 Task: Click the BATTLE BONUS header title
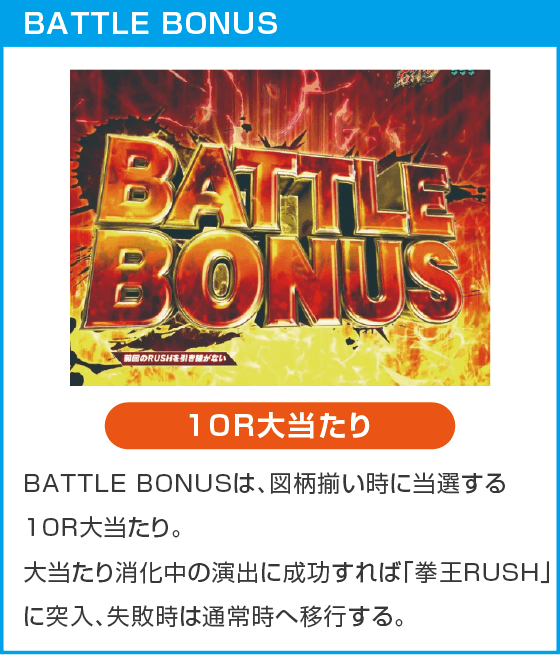pyautogui.click(x=151, y=23)
